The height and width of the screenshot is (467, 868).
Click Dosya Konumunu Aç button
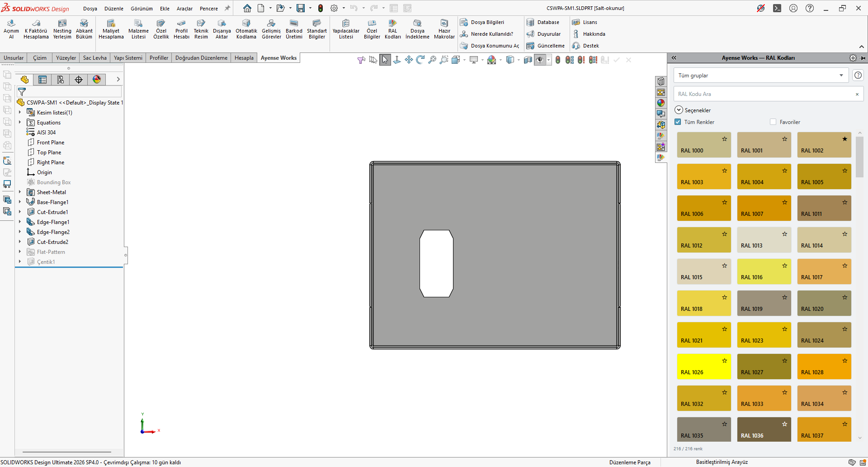[x=490, y=46]
